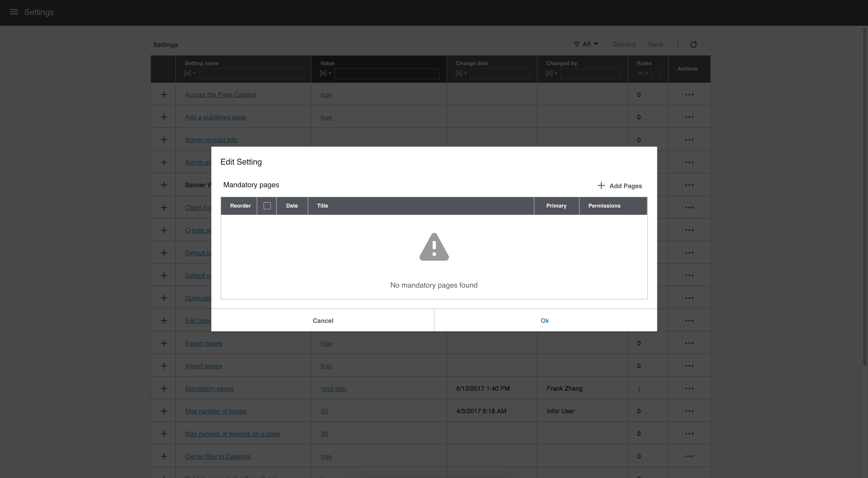
Task: Click the Rules filter input box
Action: pos(656,73)
